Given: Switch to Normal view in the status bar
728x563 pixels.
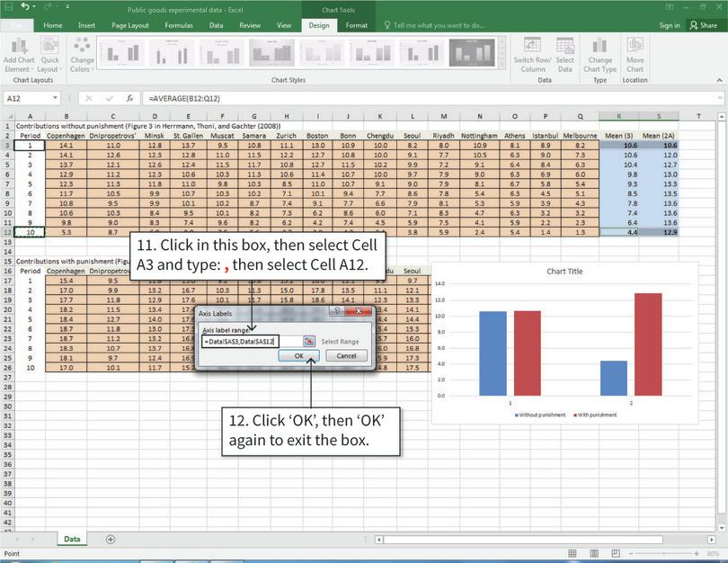Looking at the screenshot, I should (x=573, y=554).
